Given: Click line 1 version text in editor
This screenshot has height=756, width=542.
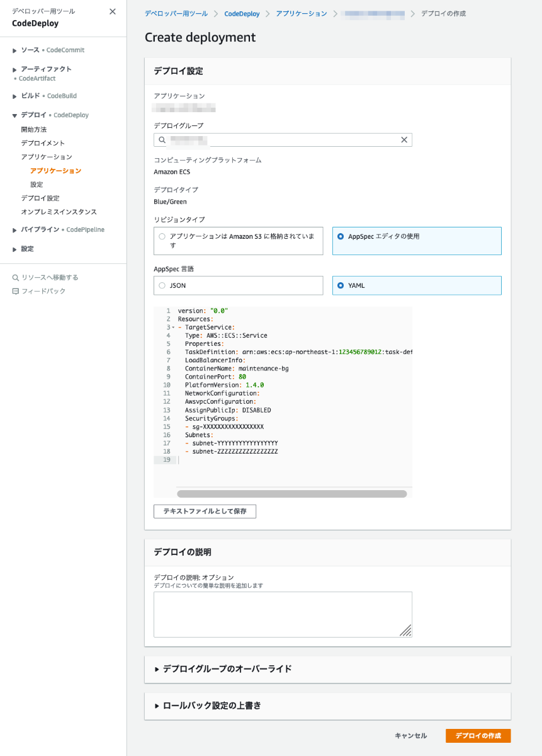Looking at the screenshot, I should 203,311.
